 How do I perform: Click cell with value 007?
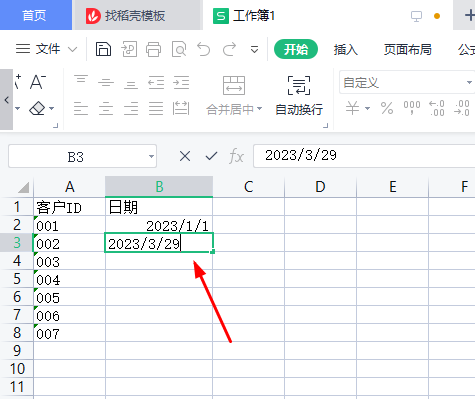coord(69,333)
